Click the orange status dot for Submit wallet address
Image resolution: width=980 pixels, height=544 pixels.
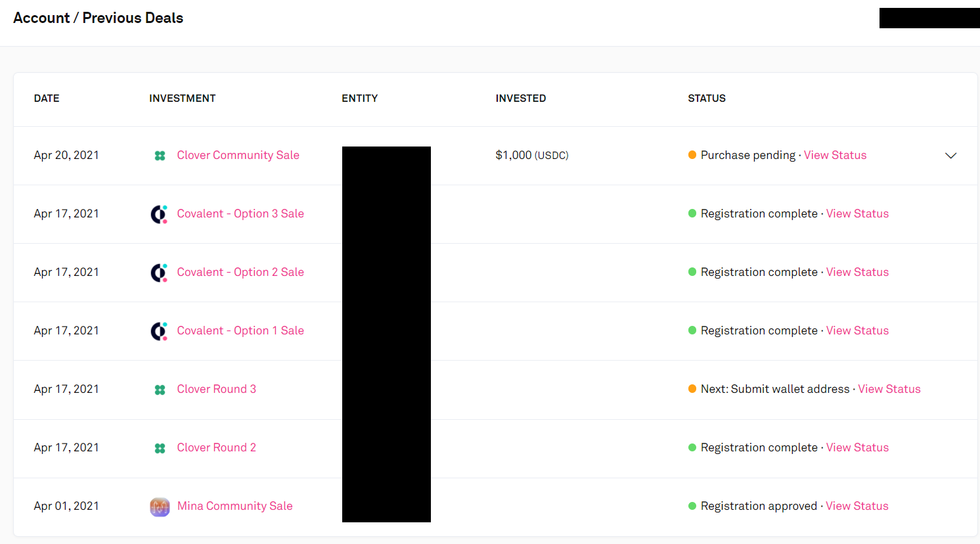692,389
